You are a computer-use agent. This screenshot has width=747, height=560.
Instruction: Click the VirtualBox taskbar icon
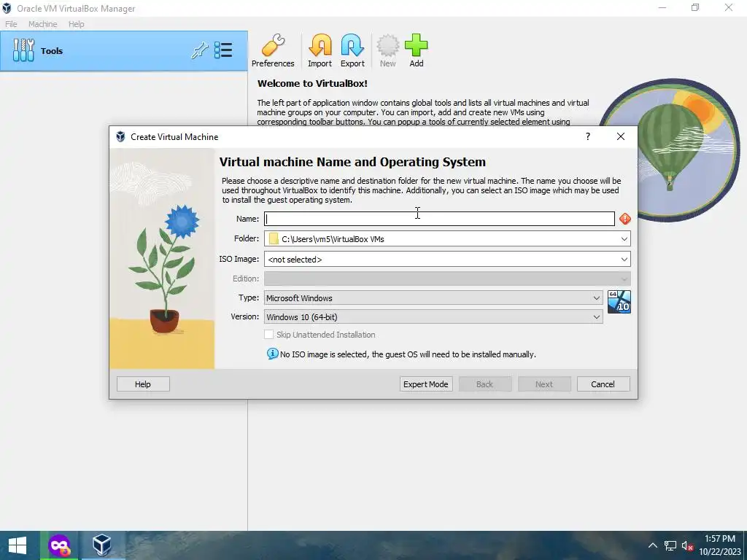(101, 545)
